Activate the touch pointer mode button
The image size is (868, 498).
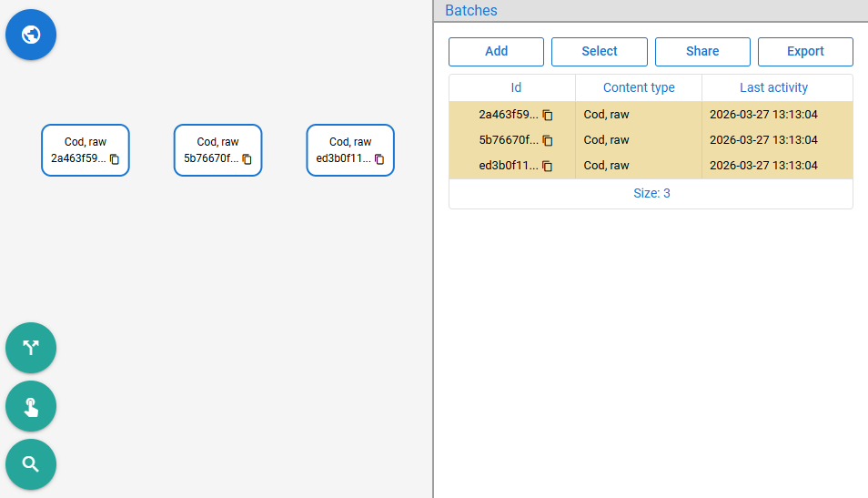(x=31, y=407)
